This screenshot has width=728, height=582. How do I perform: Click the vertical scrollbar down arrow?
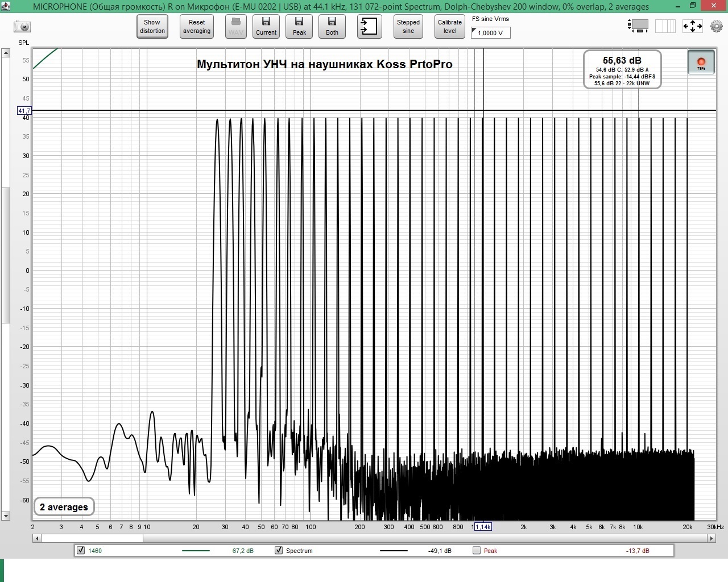[6, 516]
